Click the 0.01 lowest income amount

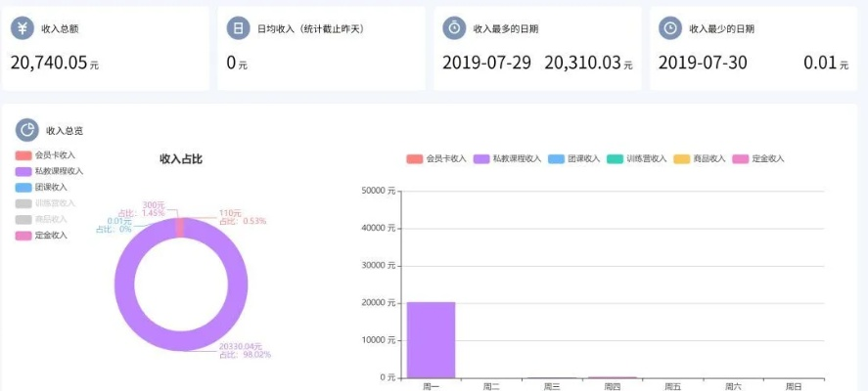pos(820,63)
